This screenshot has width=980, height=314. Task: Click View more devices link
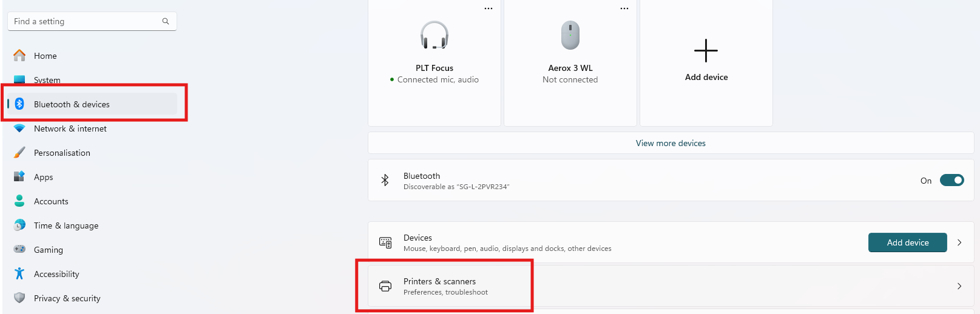(671, 143)
